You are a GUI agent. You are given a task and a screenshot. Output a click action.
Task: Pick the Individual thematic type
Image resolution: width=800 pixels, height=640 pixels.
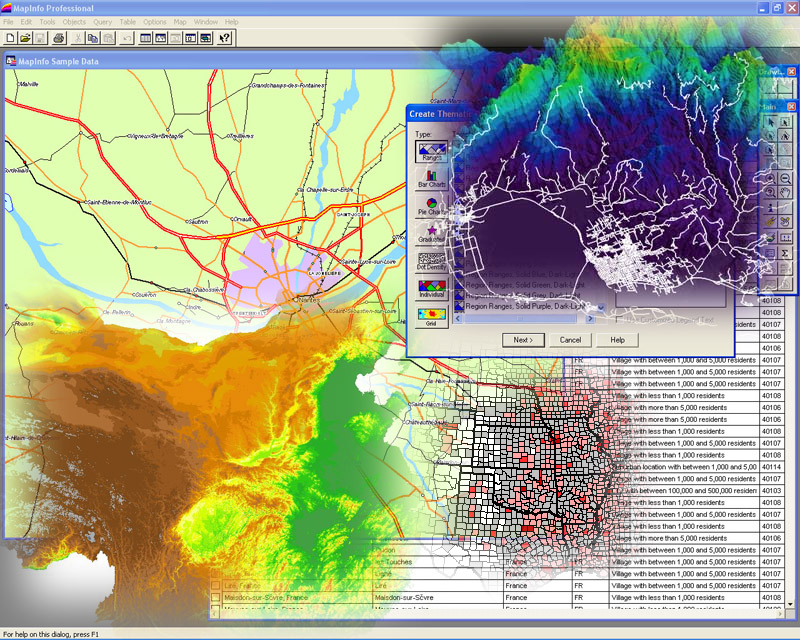click(x=432, y=289)
